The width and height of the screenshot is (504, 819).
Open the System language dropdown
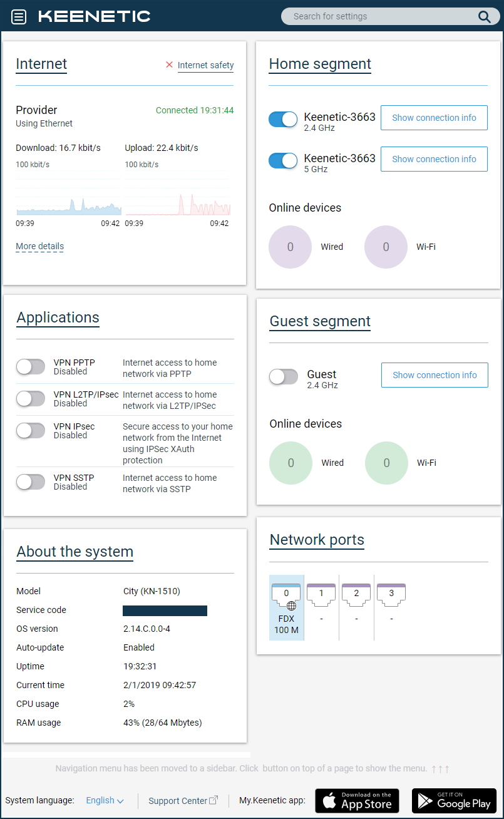(105, 800)
